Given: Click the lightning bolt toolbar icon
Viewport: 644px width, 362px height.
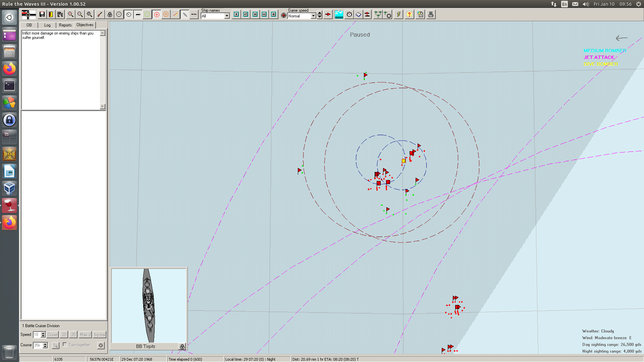Looking at the screenshot, I should point(398,14).
